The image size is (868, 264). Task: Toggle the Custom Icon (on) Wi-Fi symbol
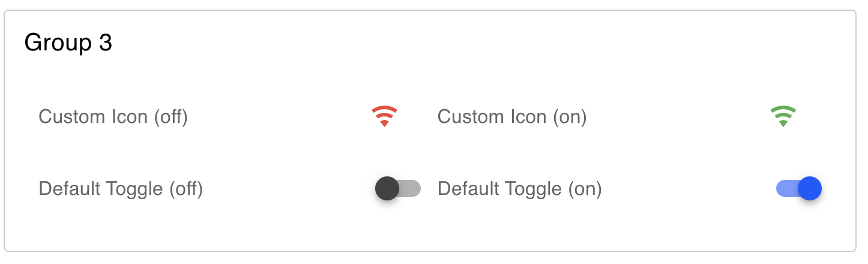coord(783,116)
